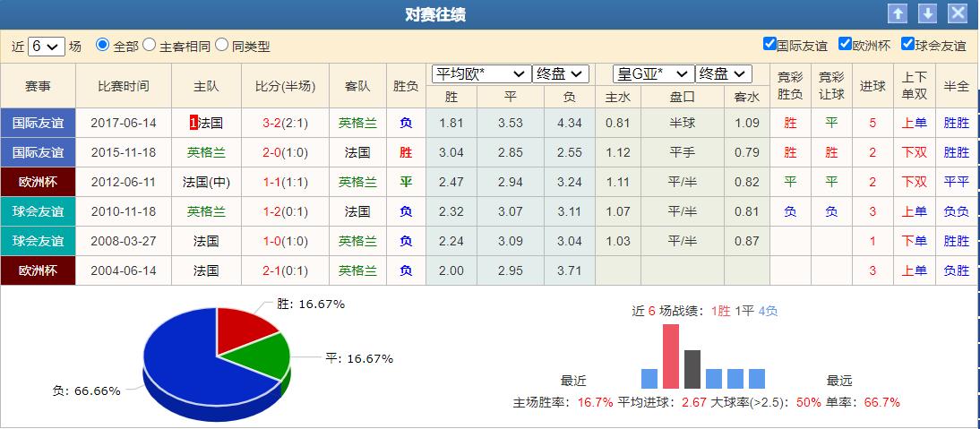Click the 平 result on 2012-06-11 row
The image size is (980, 429).
pyautogui.click(x=406, y=182)
